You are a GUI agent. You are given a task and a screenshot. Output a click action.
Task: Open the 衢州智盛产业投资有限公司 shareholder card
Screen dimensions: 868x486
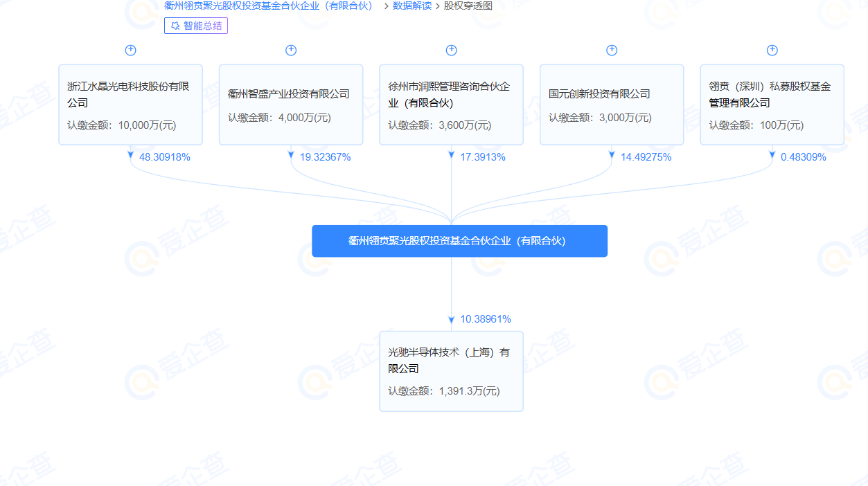tap(291, 105)
